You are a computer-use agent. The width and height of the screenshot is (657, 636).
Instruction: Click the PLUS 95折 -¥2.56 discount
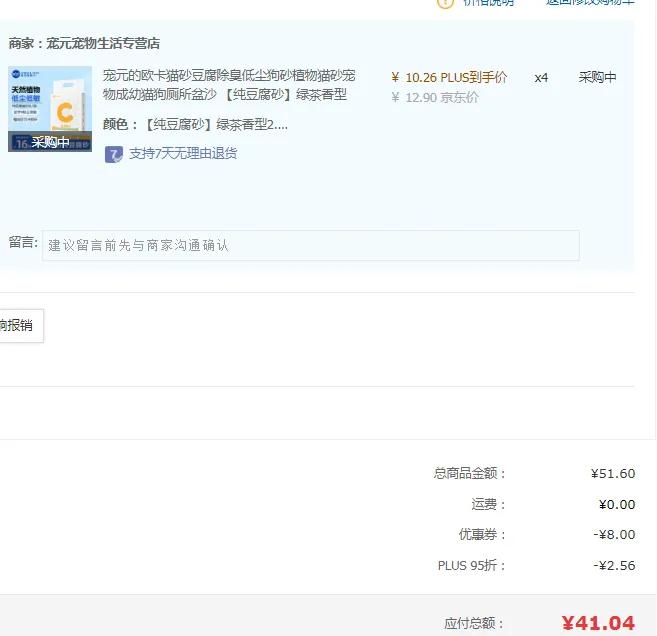coord(613,565)
